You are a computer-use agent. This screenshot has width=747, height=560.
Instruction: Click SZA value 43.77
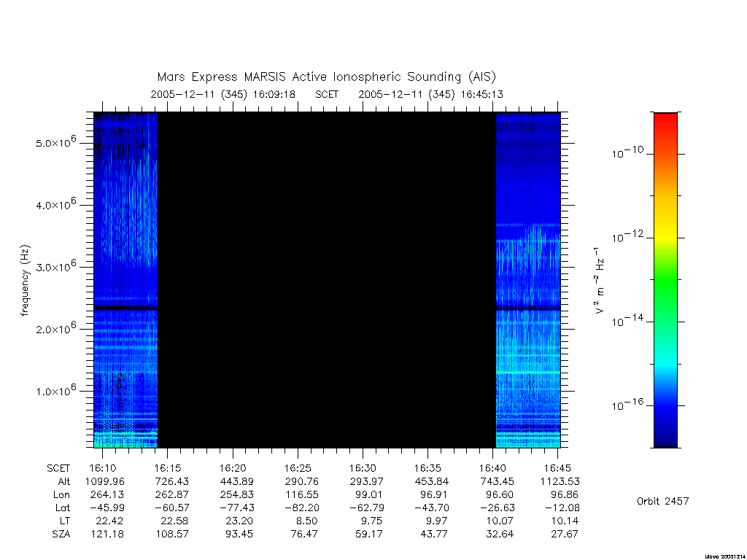pos(434,534)
